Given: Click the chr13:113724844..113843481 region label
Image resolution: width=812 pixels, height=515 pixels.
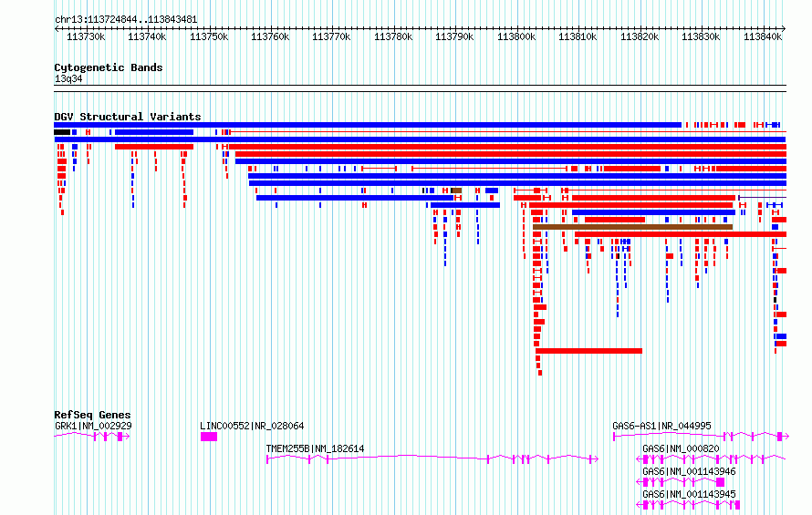Looking at the screenshot, I should click(x=126, y=20).
